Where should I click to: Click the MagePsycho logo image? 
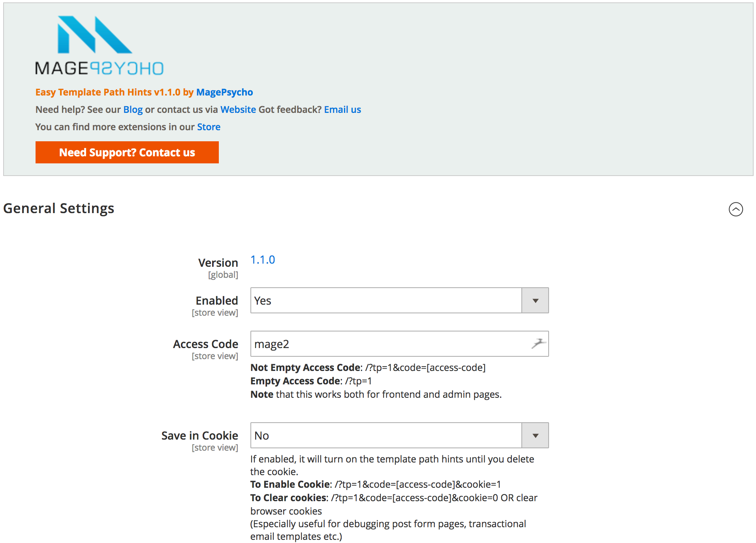click(99, 46)
